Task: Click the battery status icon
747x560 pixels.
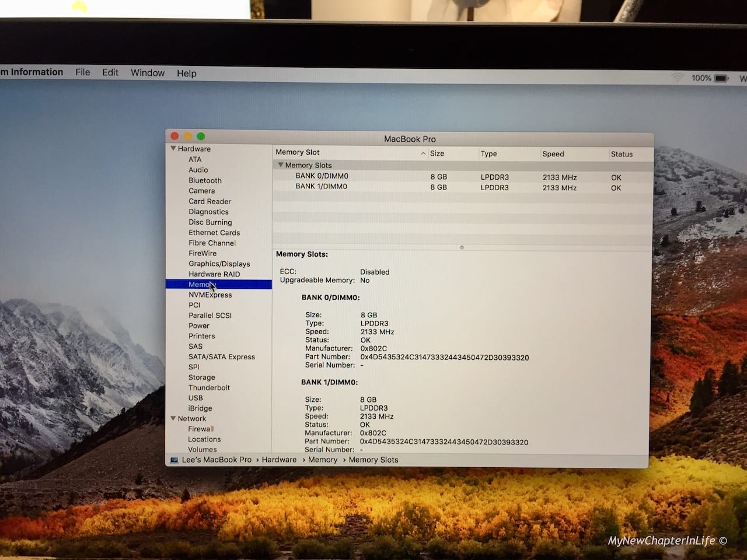Action: (722, 77)
